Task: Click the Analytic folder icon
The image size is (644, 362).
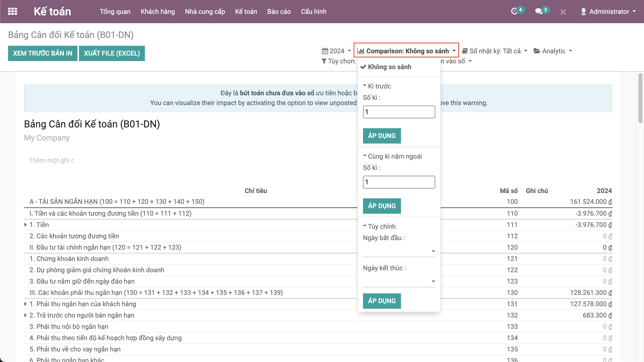Action: click(537, 51)
